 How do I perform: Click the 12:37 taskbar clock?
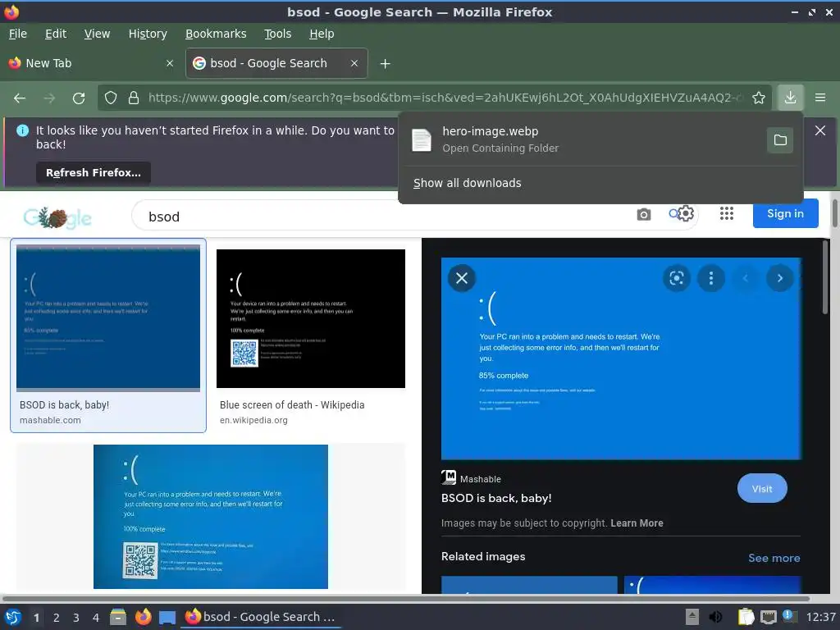820,617
